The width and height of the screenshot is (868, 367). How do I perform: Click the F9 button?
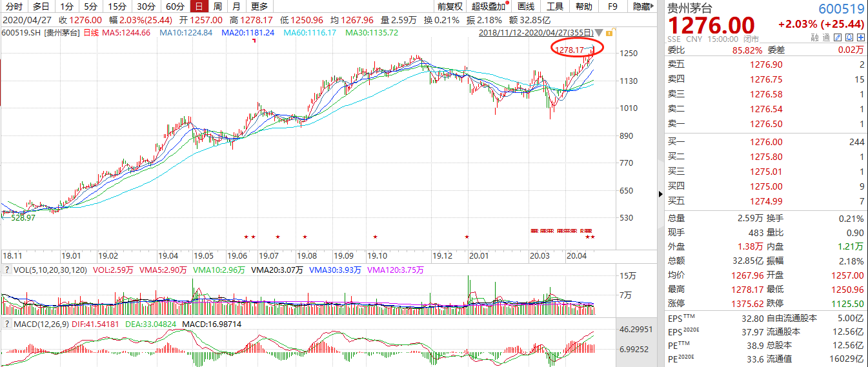(x=612, y=6)
